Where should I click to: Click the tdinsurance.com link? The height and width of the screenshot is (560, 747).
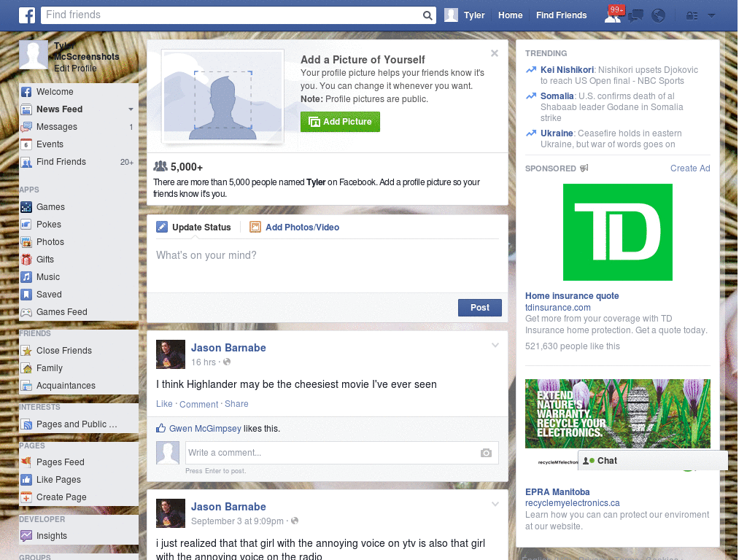coord(558,308)
